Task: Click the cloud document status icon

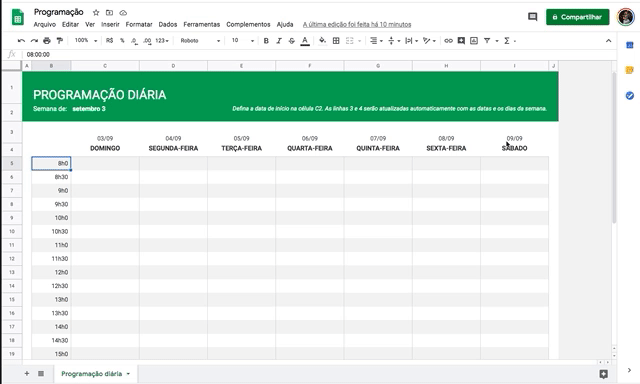Action: click(123, 13)
